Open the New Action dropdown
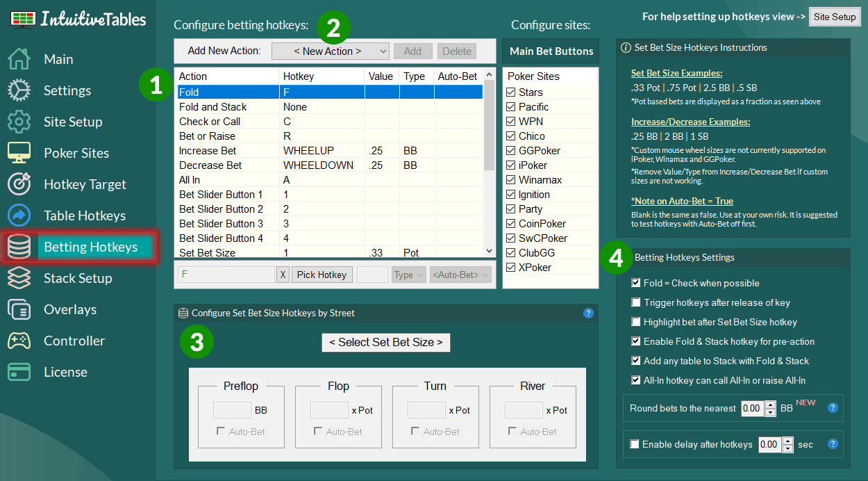 [330, 51]
